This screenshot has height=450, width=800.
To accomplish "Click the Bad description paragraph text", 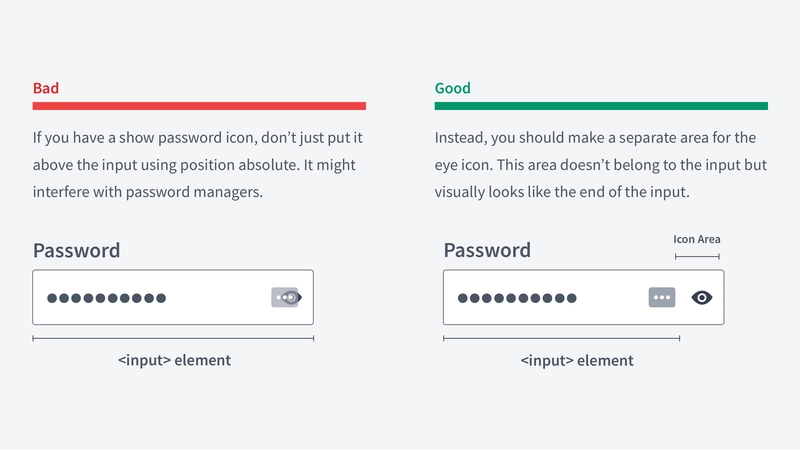I will pyautogui.click(x=198, y=165).
